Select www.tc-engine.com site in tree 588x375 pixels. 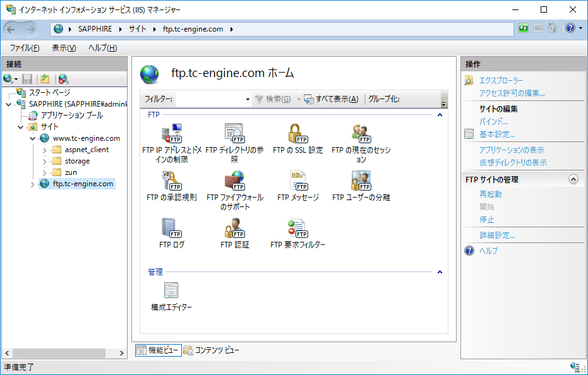tap(87, 138)
